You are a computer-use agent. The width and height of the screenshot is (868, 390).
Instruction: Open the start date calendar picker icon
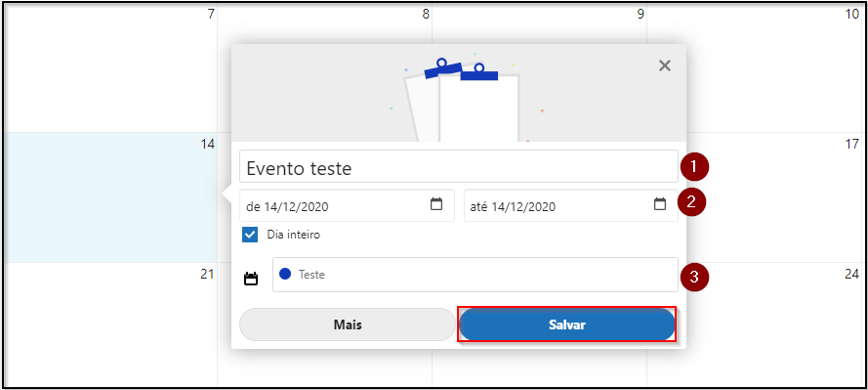(436, 204)
